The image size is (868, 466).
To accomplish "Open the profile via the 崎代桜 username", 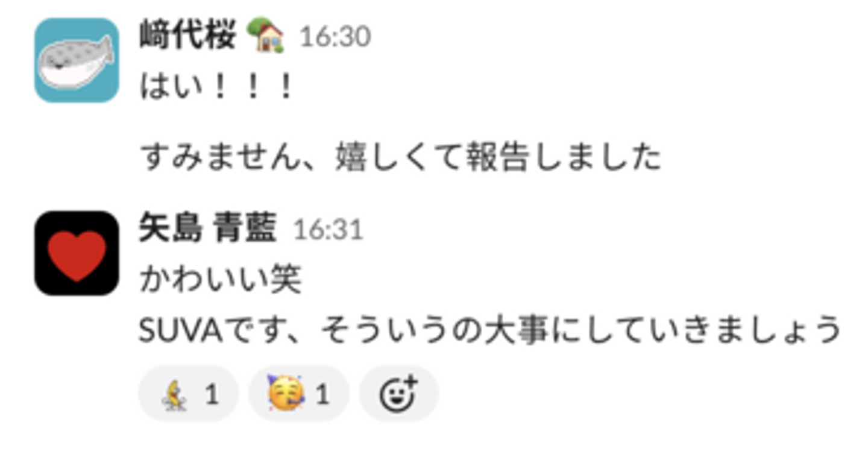I will tap(187, 36).
